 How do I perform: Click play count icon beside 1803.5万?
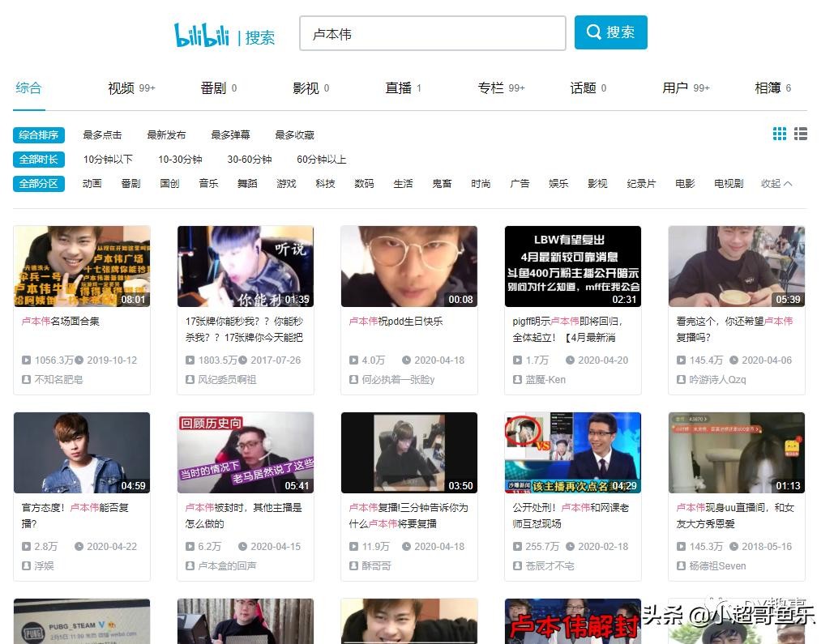190,360
